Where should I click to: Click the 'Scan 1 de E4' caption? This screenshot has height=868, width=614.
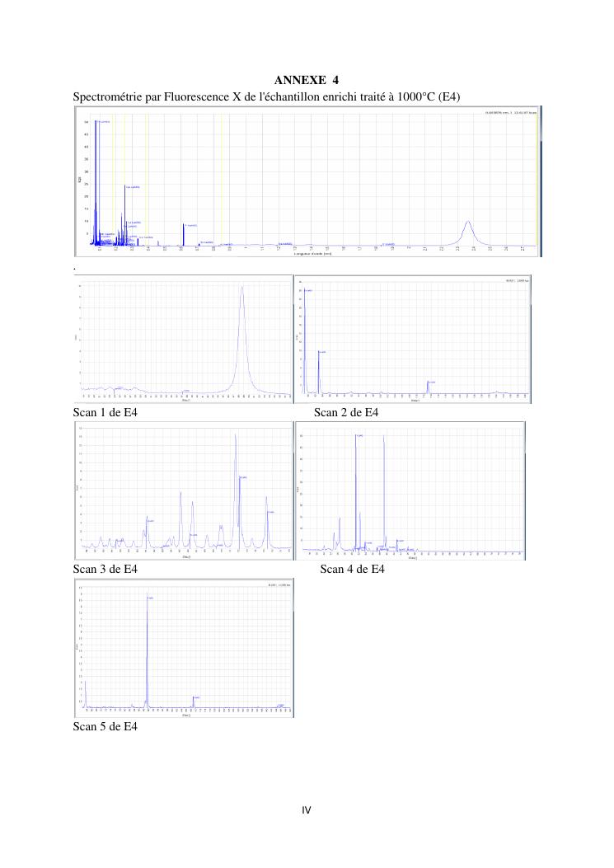pos(105,413)
